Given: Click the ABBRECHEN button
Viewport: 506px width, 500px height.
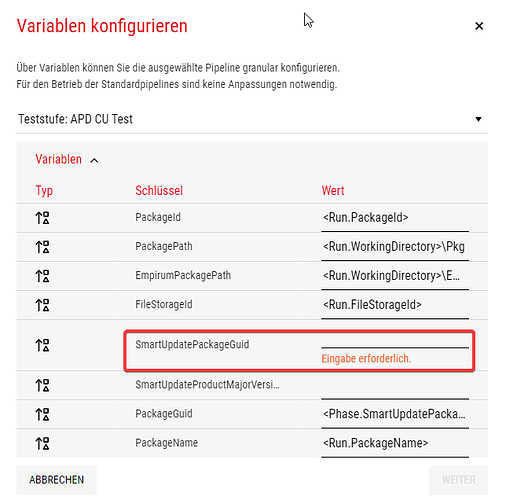Looking at the screenshot, I should pyautogui.click(x=57, y=480).
